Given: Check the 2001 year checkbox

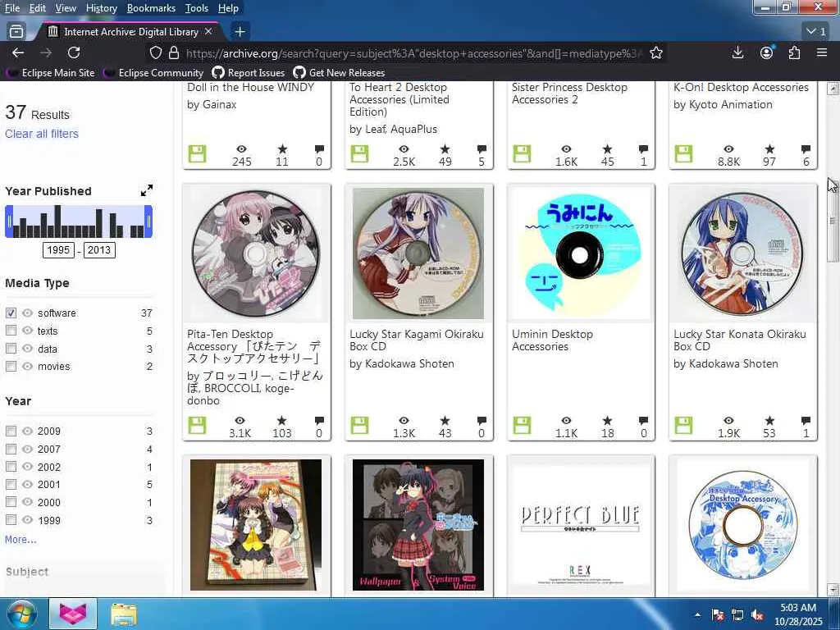Looking at the screenshot, I should coord(11,484).
